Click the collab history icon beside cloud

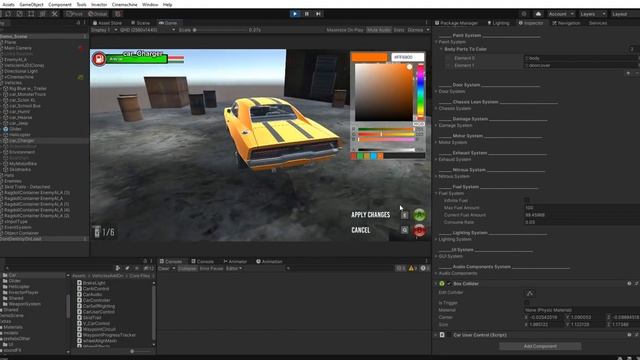click(524, 14)
